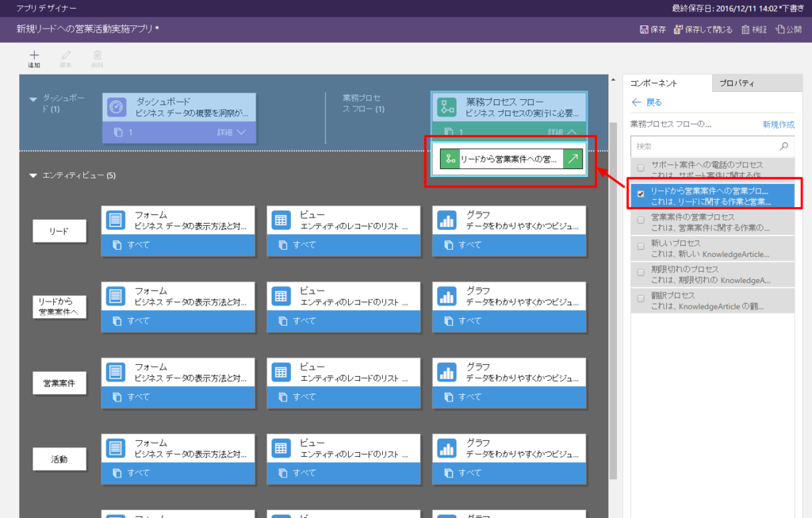The image size is (812, 518).
Task: Collapse the エンティティ ビュー (5) section
Action: coord(33,175)
